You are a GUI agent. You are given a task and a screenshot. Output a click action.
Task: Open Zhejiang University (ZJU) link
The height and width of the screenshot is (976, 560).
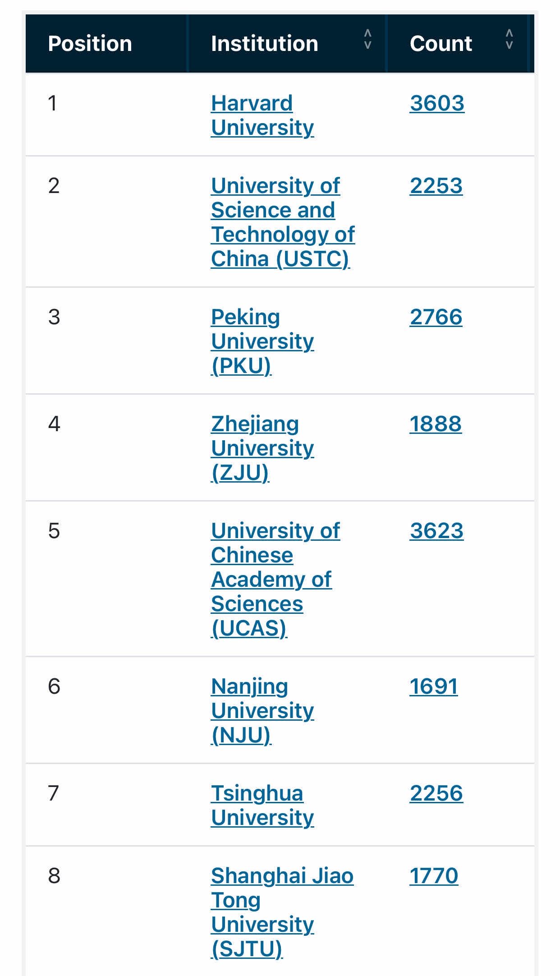[x=262, y=448]
